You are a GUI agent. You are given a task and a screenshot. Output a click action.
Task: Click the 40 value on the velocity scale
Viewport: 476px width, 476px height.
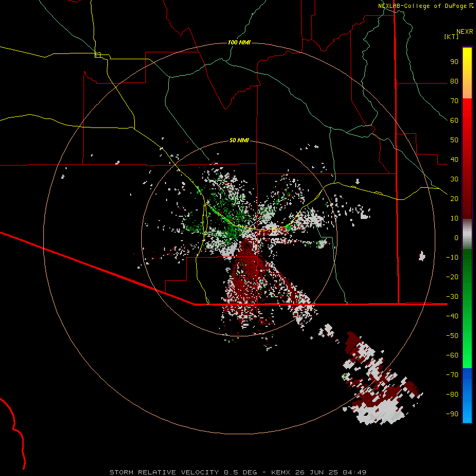click(x=454, y=160)
